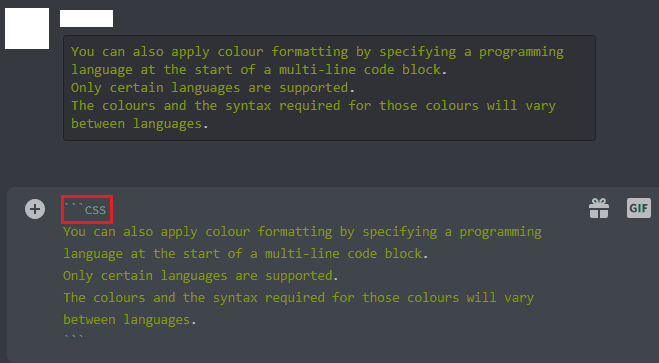Click the 'between languages.' line in the message box
This screenshot has height=363, width=659.
click(x=129, y=320)
